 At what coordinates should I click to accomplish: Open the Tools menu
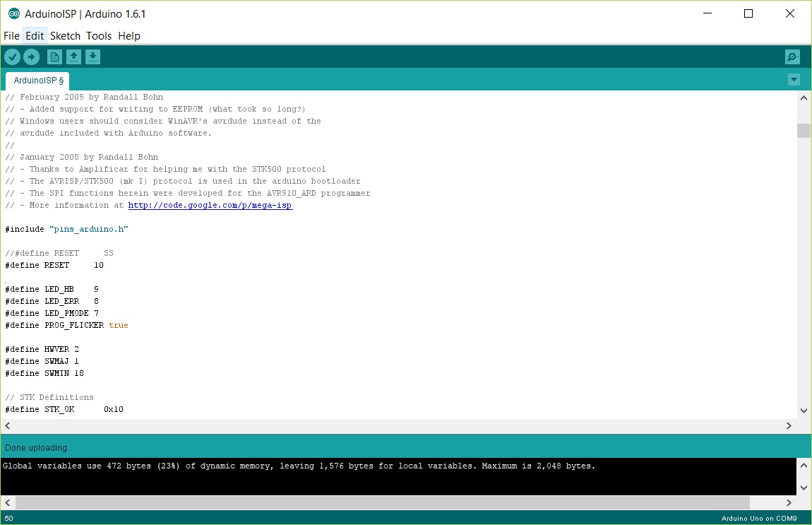click(99, 36)
